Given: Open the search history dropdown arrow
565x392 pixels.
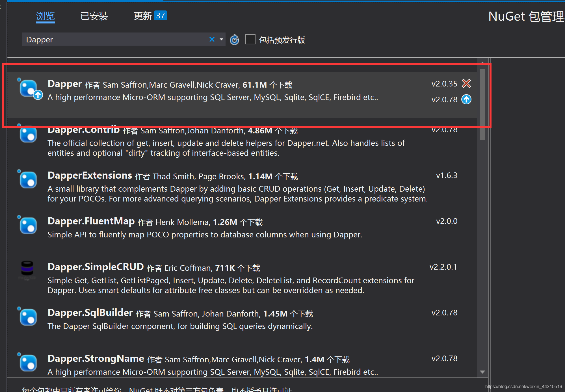Looking at the screenshot, I should pos(221,40).
